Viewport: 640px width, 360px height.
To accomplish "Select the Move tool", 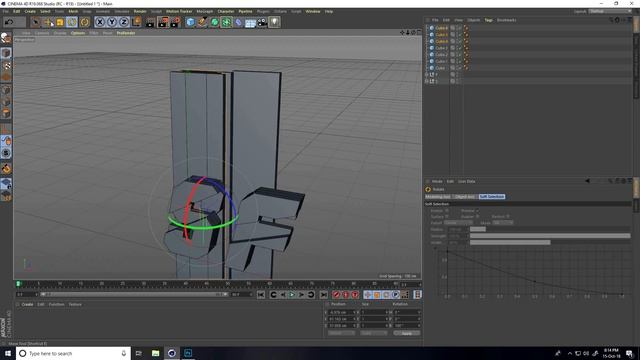I will pos(48,22).
